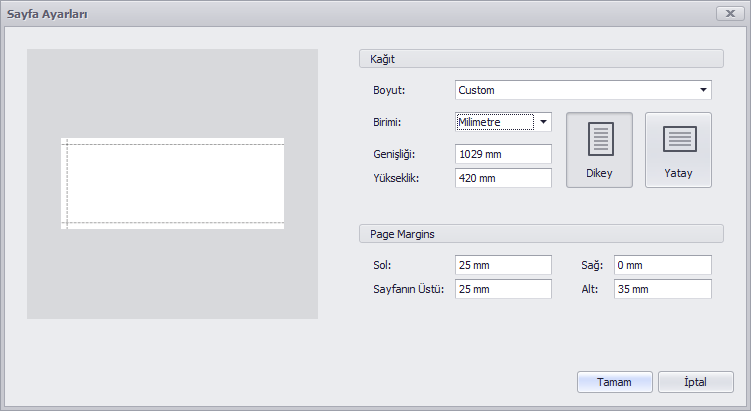The width and height of the screenshot is (751, 411).
Task: Click the Page Margins group header
Action: [541, 234]
